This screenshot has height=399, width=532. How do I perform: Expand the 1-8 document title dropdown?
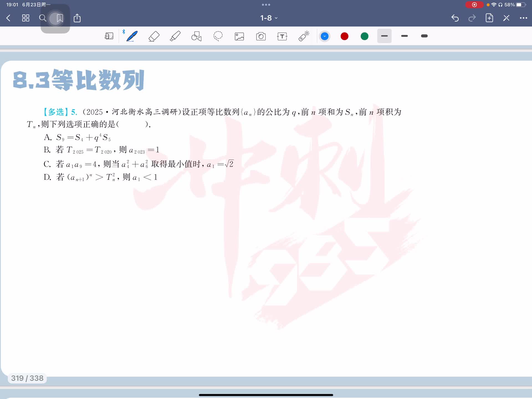(268, 18)
